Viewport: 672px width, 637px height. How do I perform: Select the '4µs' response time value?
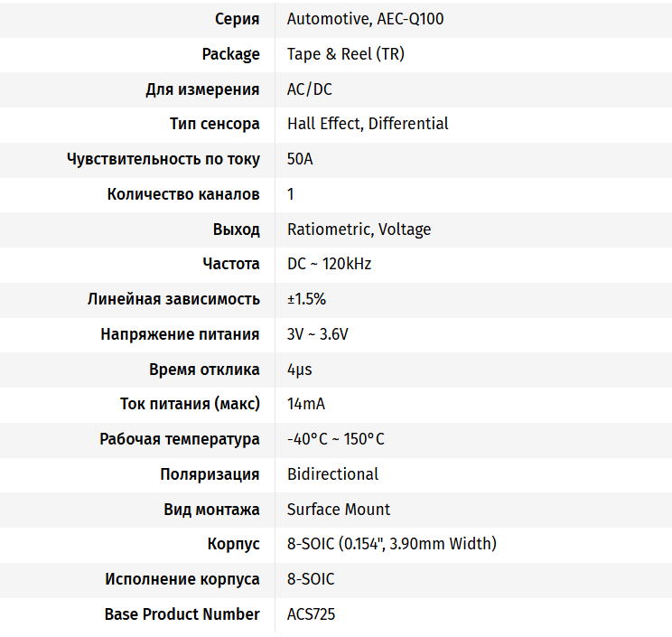tap(299, 370)
